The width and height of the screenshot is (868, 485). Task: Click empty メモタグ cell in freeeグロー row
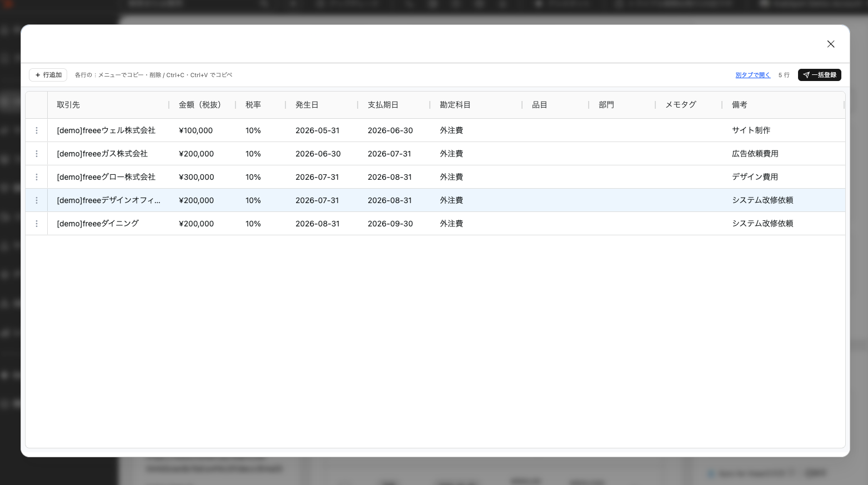point(689,177)
